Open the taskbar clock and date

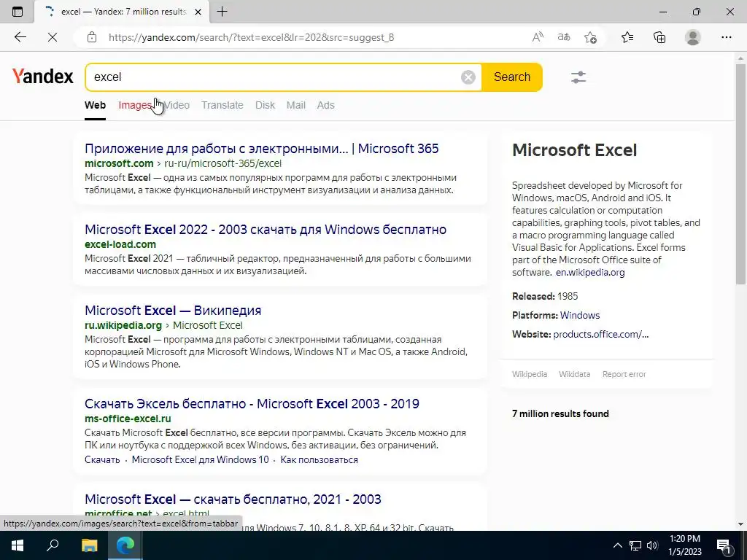tap(685, 545)
